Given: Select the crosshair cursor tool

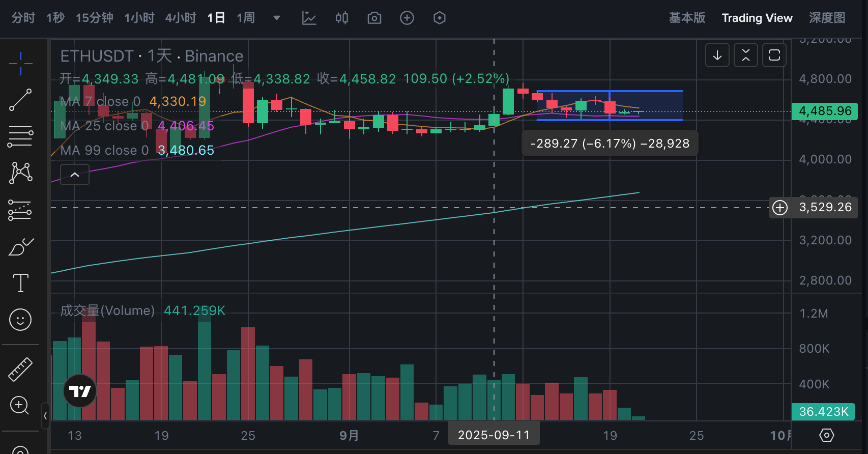Looking at the screenshot, I should click(20, 64).
